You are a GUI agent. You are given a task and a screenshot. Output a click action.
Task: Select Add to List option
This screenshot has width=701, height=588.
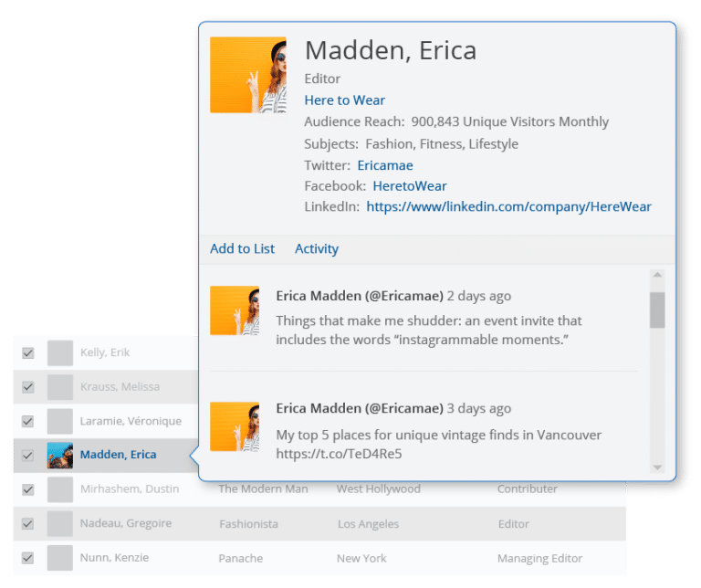tap(242, 248)
